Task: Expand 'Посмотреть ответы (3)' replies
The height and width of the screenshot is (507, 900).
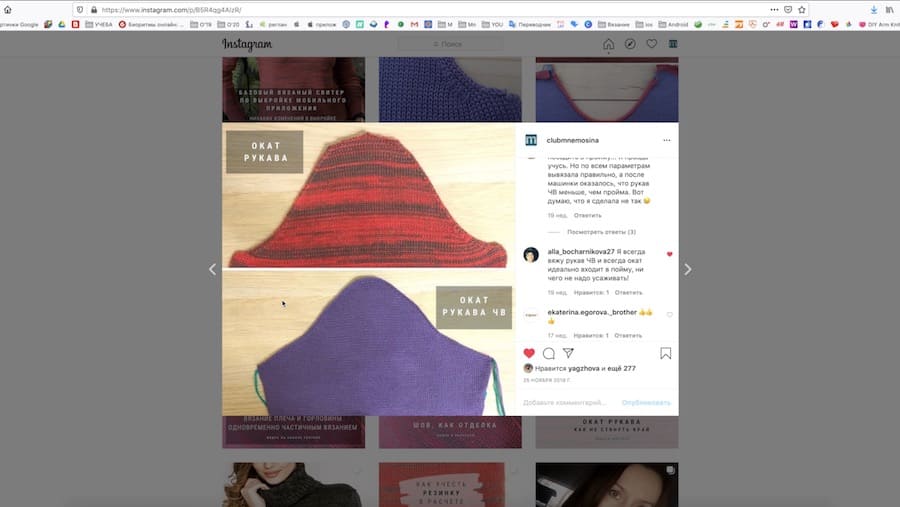Action: [601, 232]
